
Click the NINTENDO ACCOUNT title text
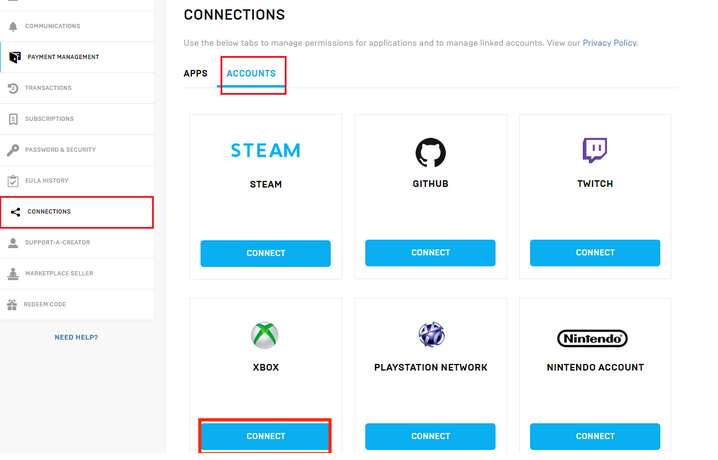point(595,368)
